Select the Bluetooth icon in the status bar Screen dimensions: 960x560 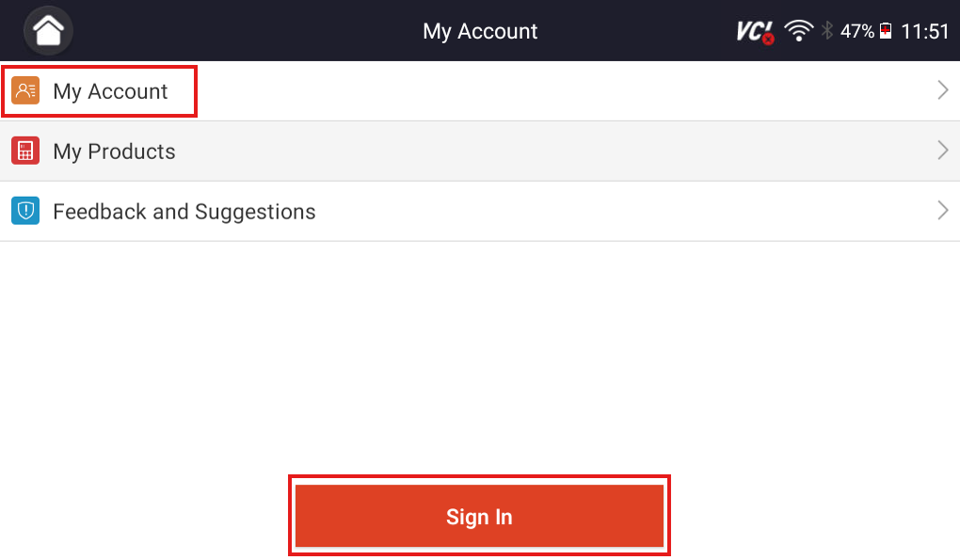827,30
